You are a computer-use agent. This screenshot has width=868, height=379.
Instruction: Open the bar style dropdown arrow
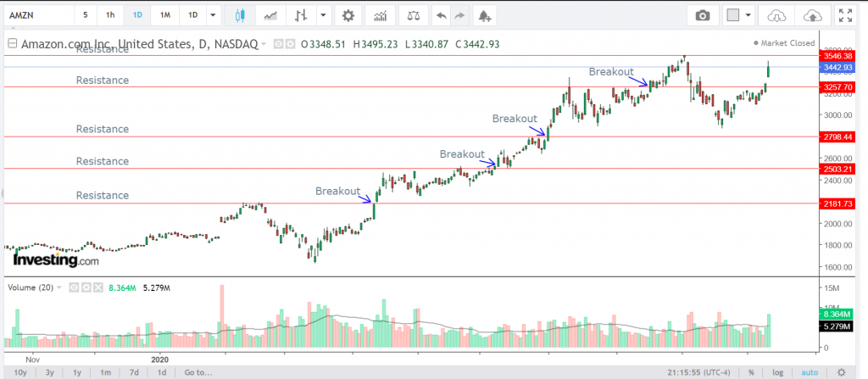coord(324,15)
